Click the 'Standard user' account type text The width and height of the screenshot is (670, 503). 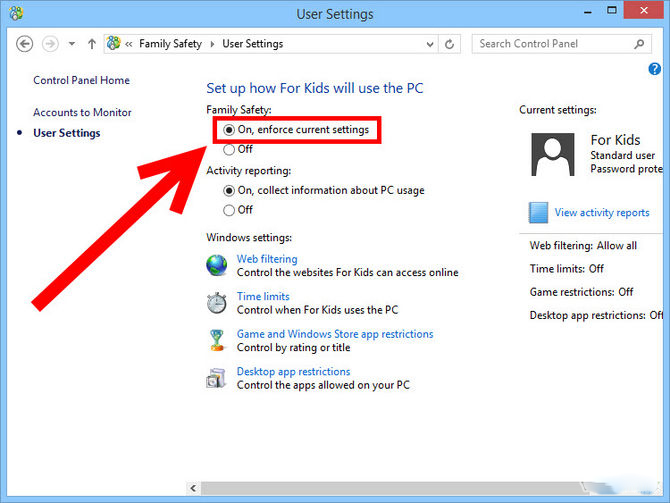pos(622,155)
